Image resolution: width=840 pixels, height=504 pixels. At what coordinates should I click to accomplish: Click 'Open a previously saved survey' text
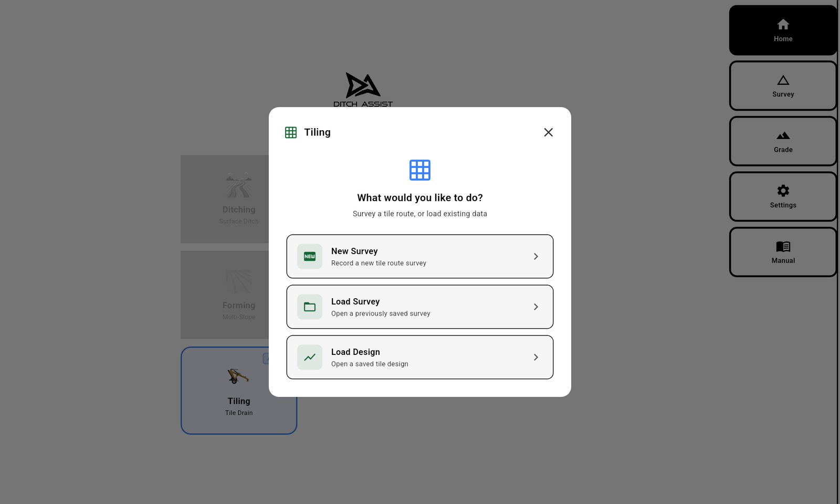(x=381, y=313)
